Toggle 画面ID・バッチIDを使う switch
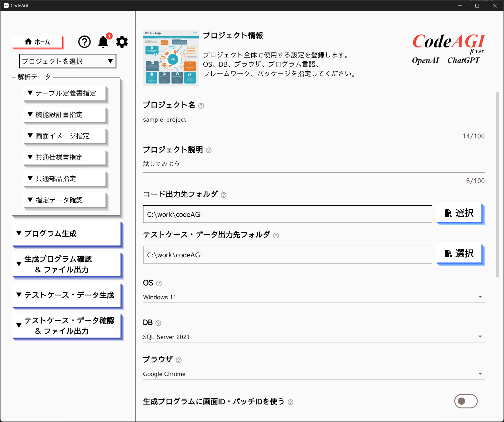504x422 pixels. pyautogui.click(x=466, y=401)
